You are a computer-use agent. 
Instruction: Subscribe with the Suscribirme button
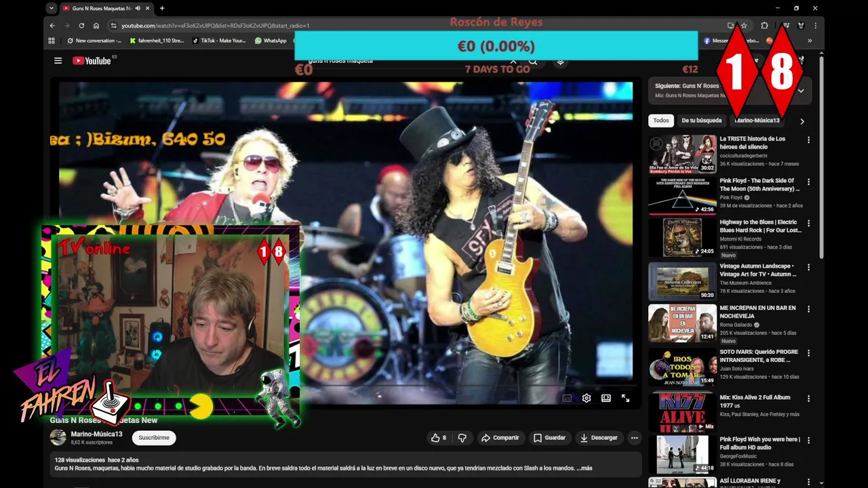(x=154, y=438)
